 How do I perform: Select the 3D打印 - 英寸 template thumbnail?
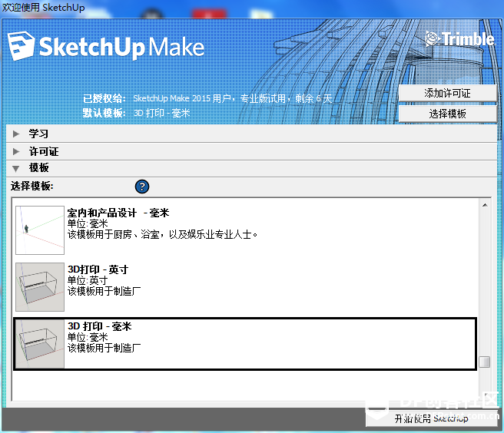[x=40, y=287]
